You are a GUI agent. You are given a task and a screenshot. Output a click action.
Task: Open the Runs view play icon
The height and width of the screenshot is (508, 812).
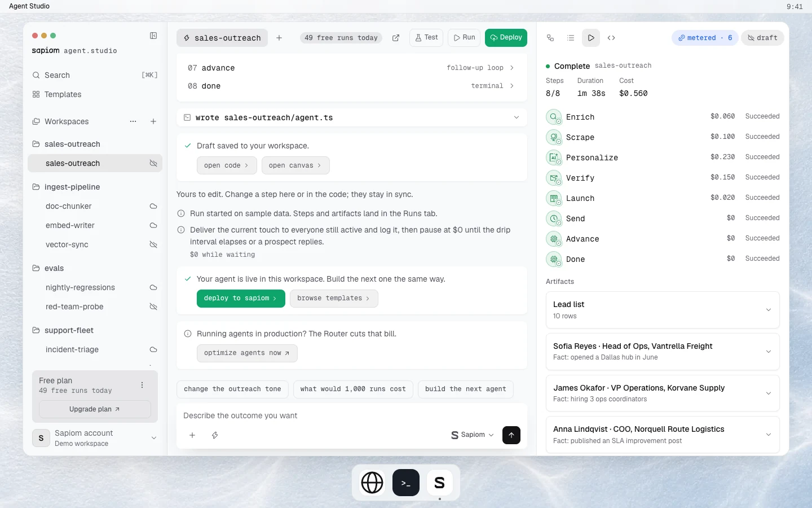tap(591, 38)
